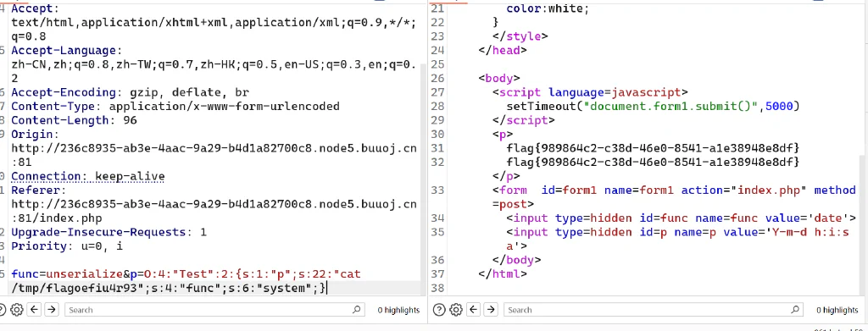Go to previous match in response pane
Screen dimensions: 868x331
tap(473, 310)
